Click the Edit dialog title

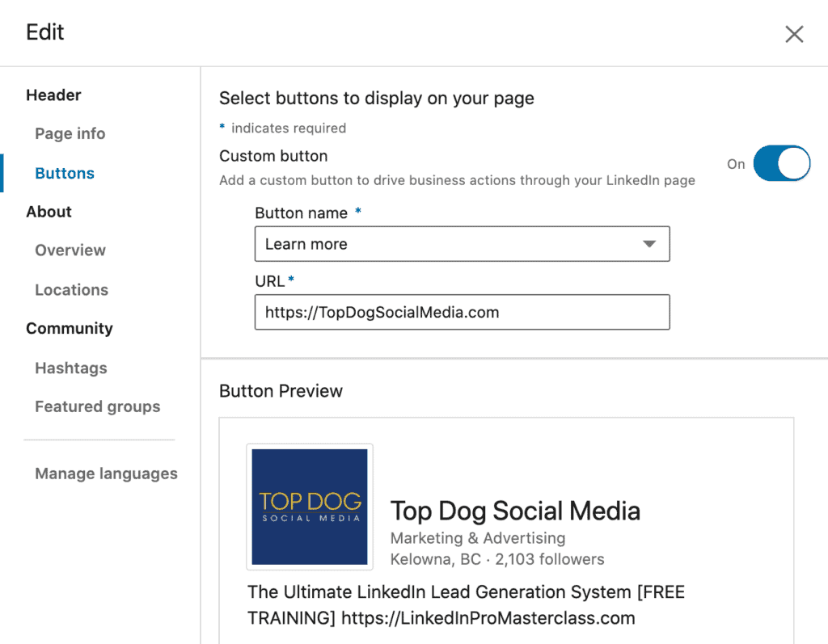point(45,32)
